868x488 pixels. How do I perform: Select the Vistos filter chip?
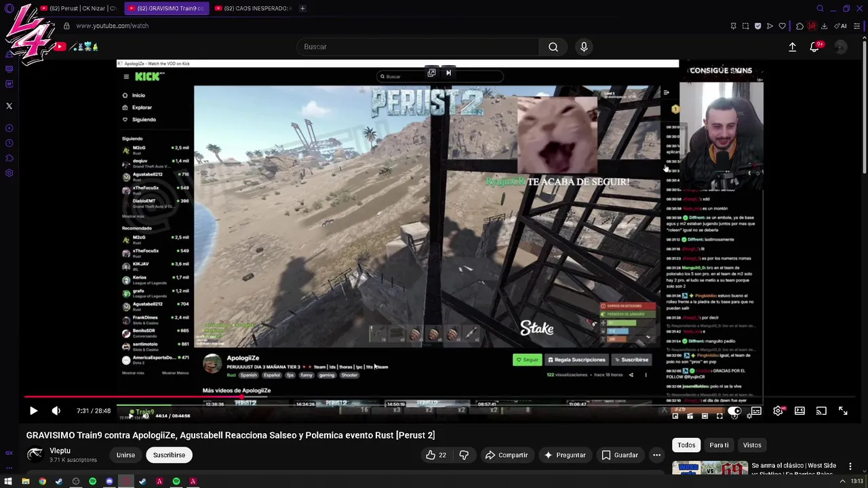(x=752, y=445)
